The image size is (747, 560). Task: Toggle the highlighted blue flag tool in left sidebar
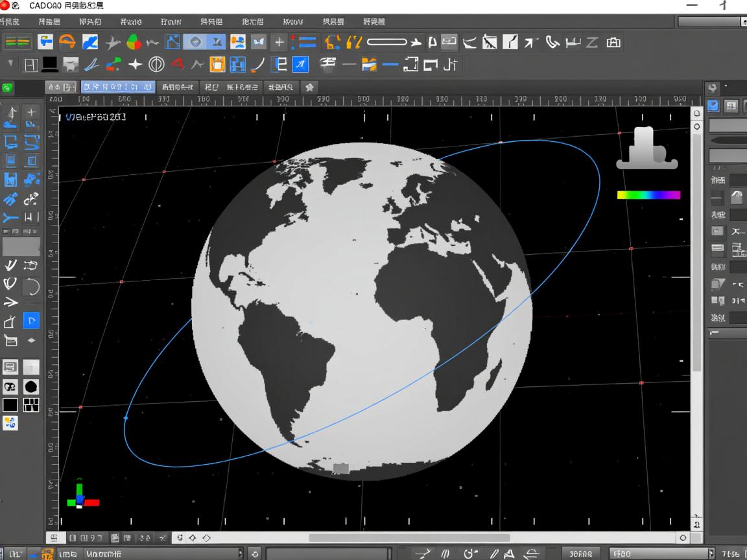tap(30, 320)
